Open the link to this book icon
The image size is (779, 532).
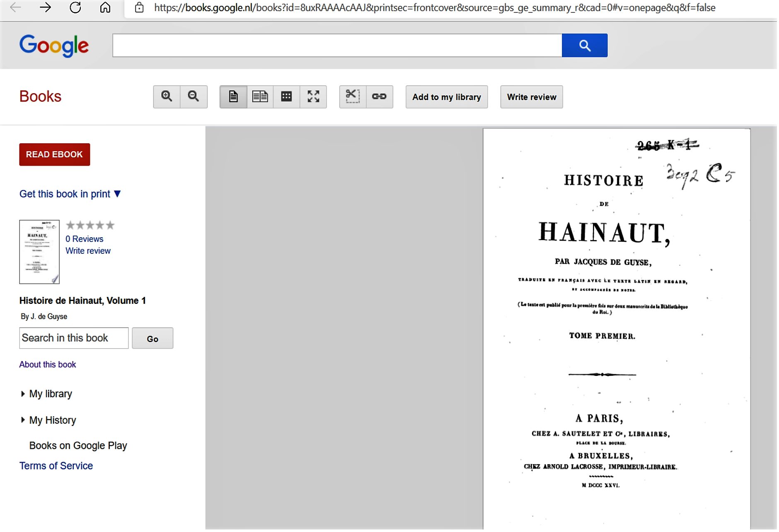[379, 97]
